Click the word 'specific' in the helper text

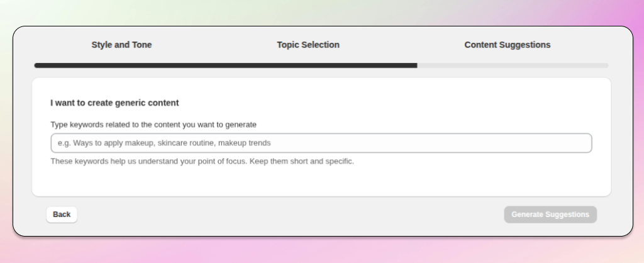(x=340, y=161)
